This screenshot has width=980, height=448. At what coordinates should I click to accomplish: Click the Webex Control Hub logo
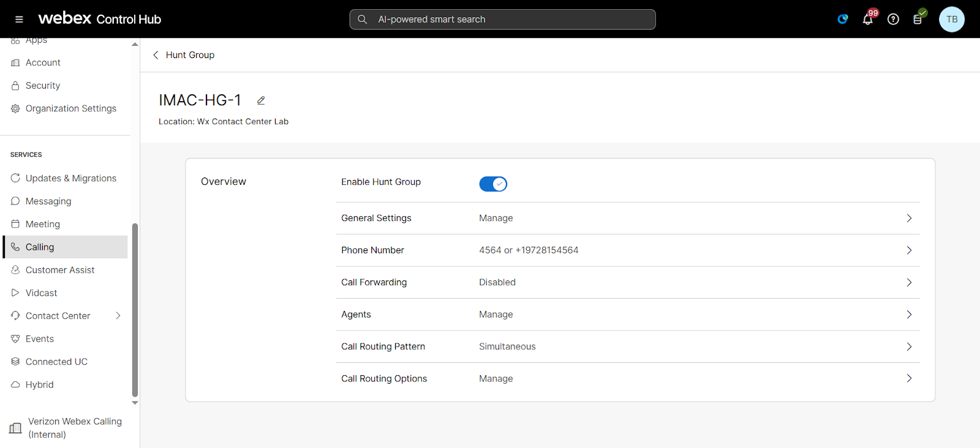100,19
